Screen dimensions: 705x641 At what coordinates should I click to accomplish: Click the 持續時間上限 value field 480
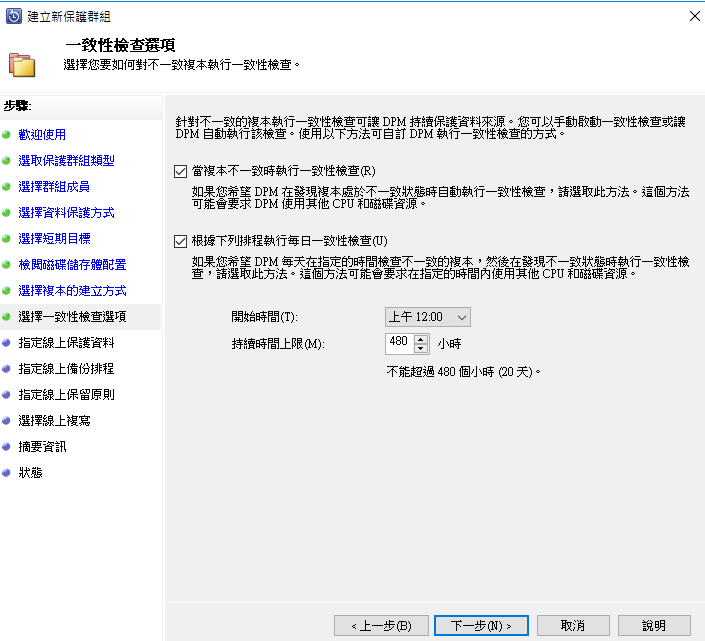click(399, 344)
